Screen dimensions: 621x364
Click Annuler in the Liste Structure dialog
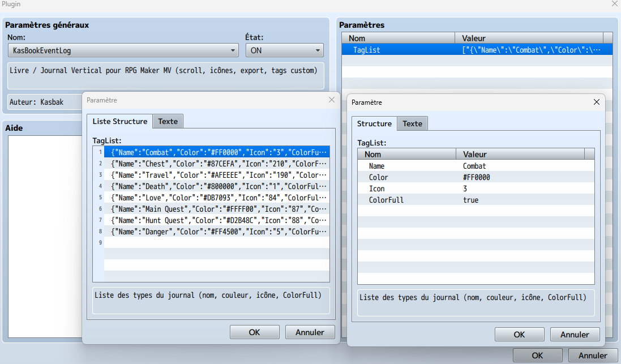310,332
